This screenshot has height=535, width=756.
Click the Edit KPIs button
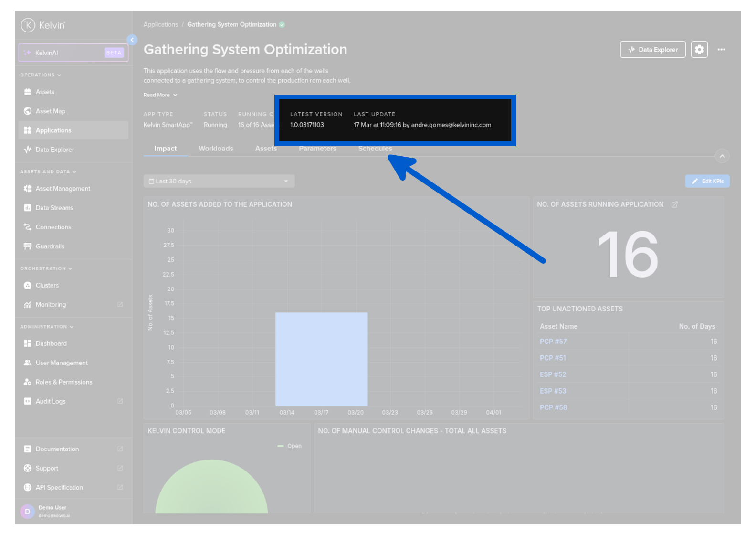(x=707, y=182)
